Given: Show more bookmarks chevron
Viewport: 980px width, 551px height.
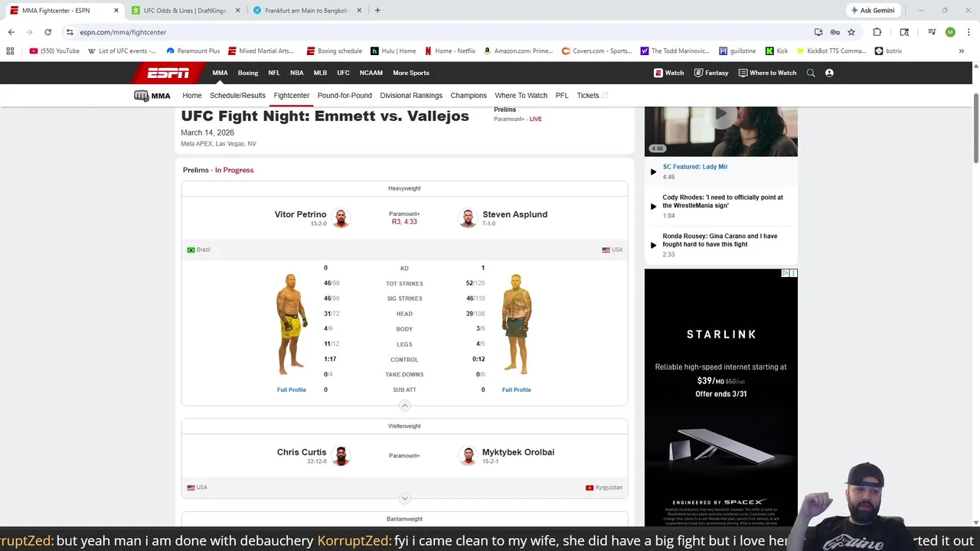Looking at the screenshot, I should 961,51.
